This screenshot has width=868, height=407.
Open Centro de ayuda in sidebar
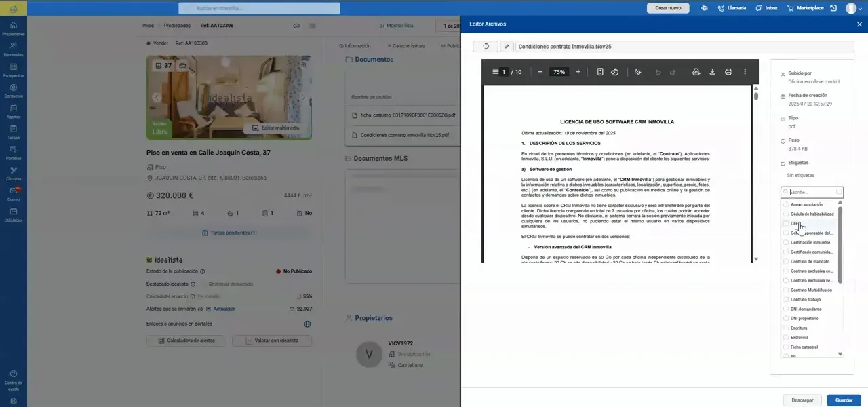(14, 380)
